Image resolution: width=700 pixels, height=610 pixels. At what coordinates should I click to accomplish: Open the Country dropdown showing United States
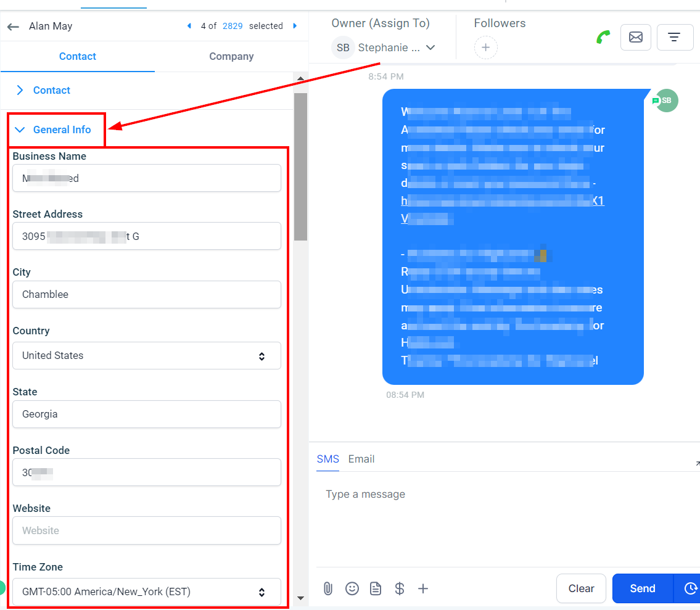click(x=146, y=355)
